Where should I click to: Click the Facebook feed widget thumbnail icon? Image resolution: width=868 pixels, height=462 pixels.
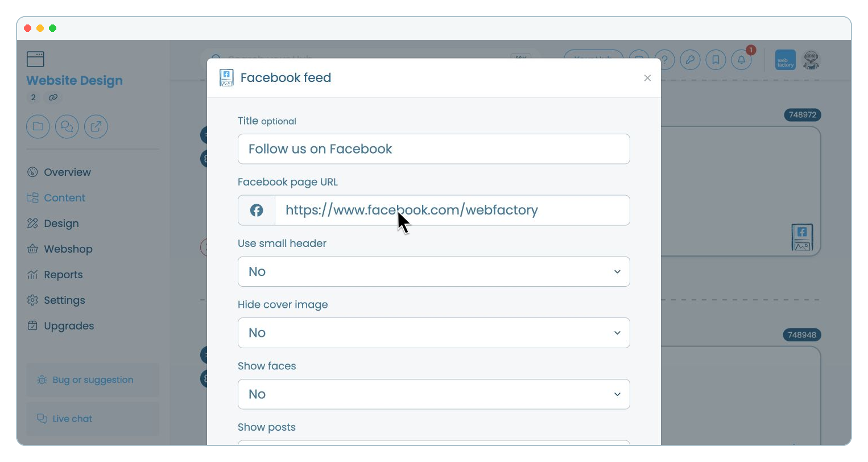click(802, 237)
